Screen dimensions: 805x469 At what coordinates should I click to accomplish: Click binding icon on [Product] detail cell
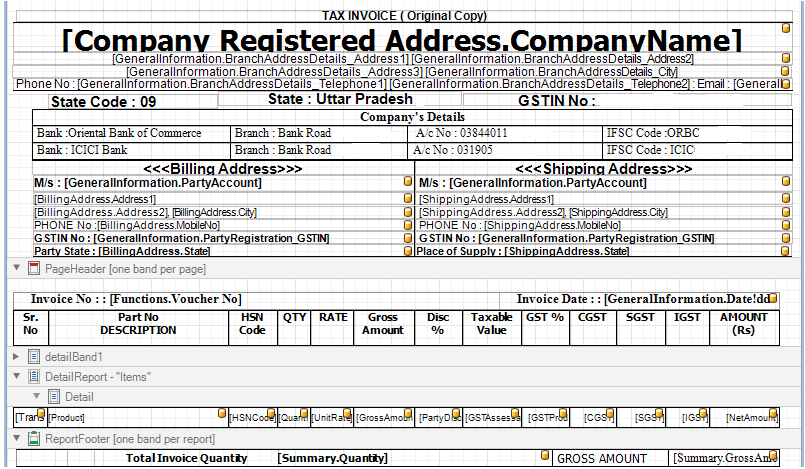coord(222,413)
